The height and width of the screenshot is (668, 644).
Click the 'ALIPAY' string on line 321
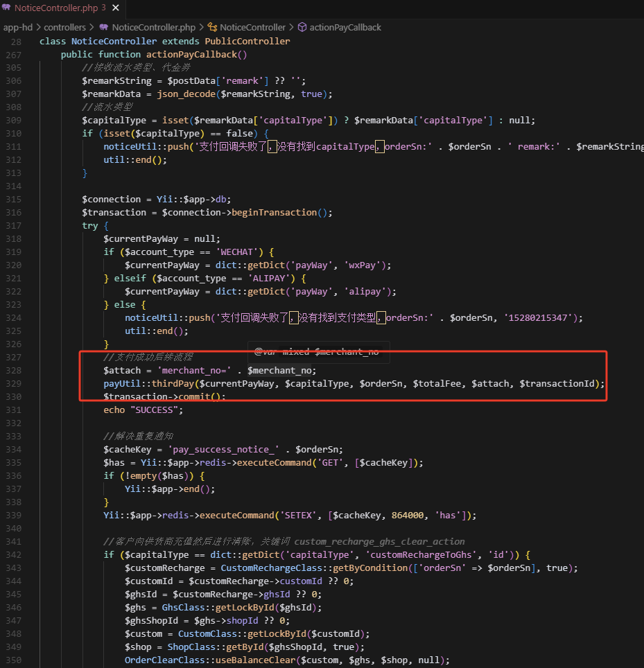[x=268, y=279]
